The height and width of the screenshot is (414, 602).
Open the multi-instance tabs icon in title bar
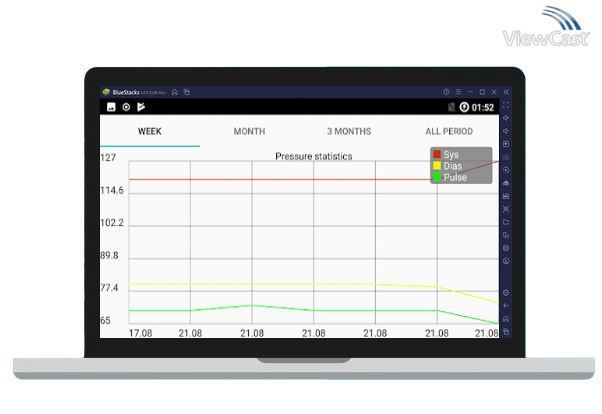[x=187, y=92]
